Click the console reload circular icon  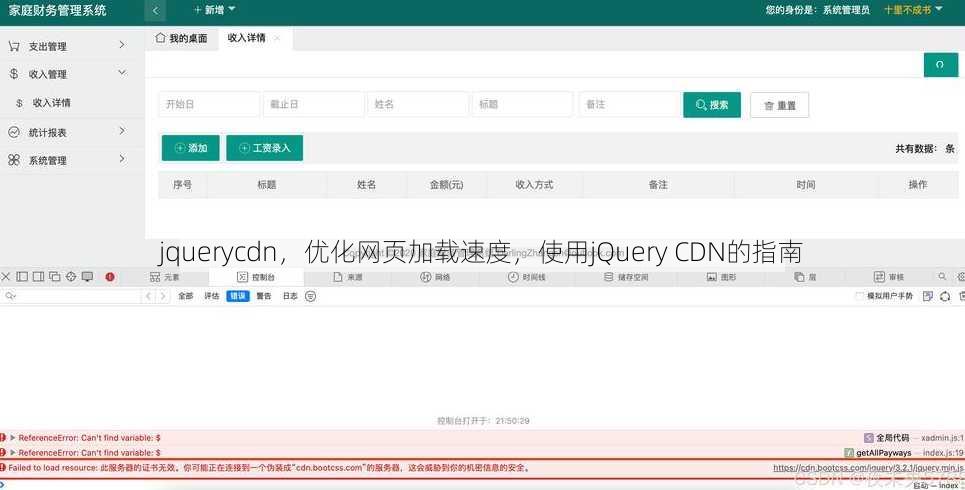[x=945, y=296]
